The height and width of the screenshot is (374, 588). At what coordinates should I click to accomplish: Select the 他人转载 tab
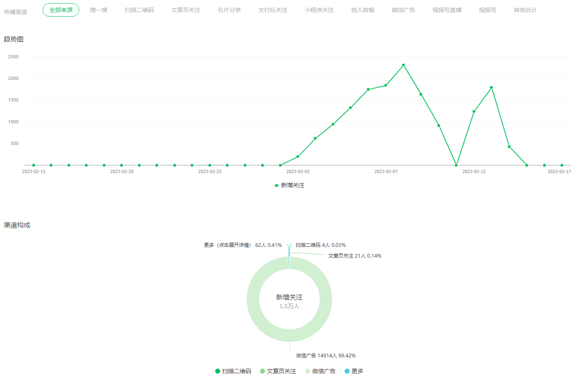click(363, 10)
